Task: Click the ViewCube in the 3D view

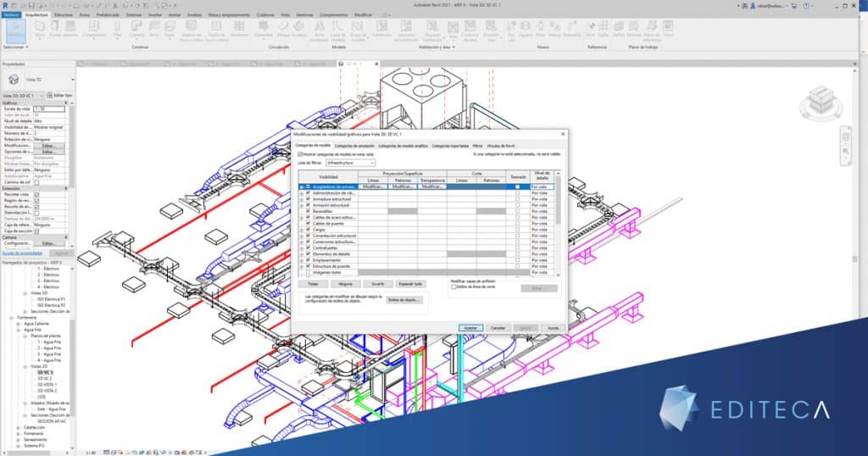Action: click(822, 102)
